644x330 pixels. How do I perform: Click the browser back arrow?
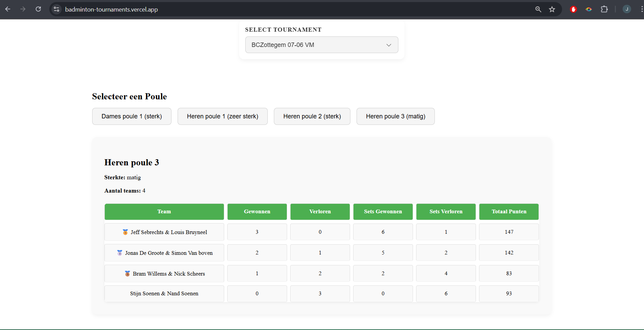click(8, 9)
